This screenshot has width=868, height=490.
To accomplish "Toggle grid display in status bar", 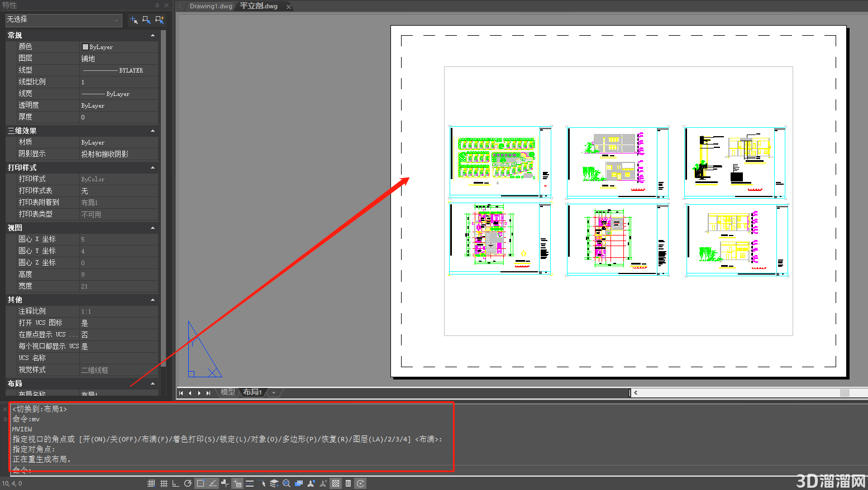I will pos(164,483).
